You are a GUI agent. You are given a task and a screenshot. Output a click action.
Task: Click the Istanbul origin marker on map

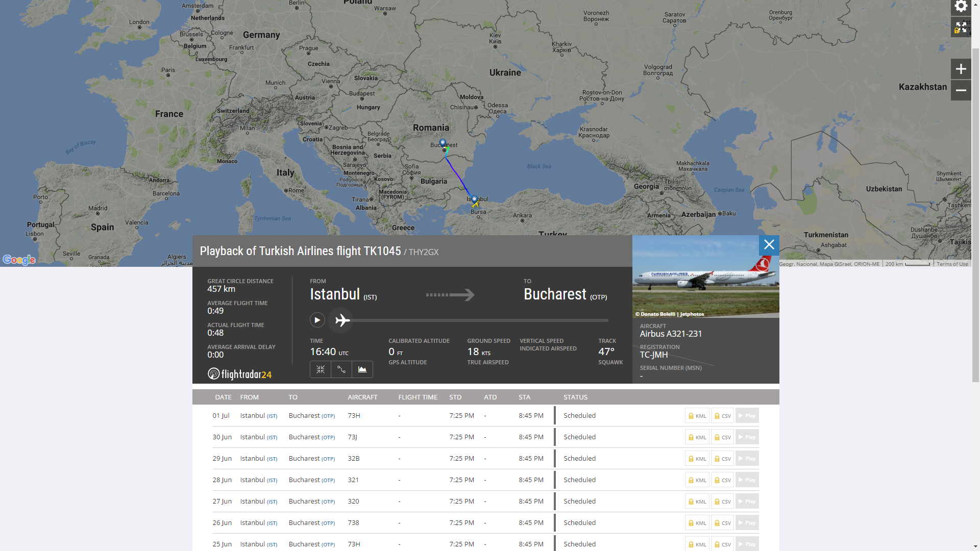474,199
